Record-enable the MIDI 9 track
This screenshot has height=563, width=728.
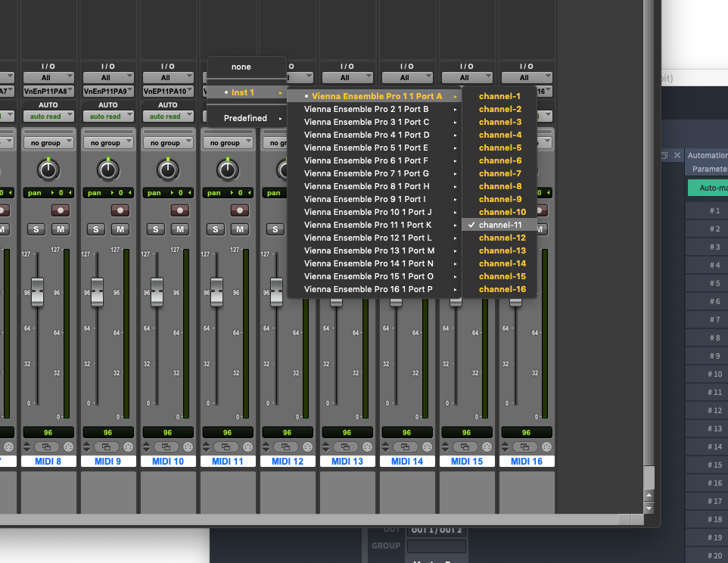120,210
